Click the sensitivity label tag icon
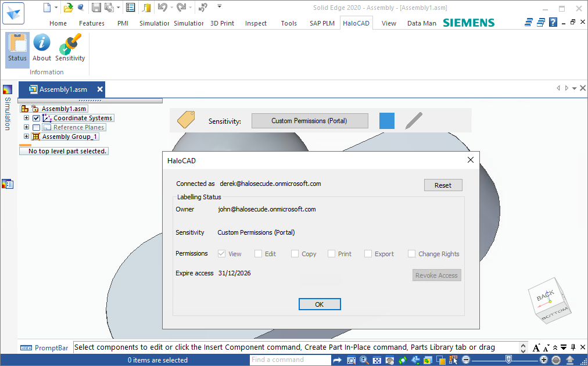 pyautogui.click(x=186, y=120)
